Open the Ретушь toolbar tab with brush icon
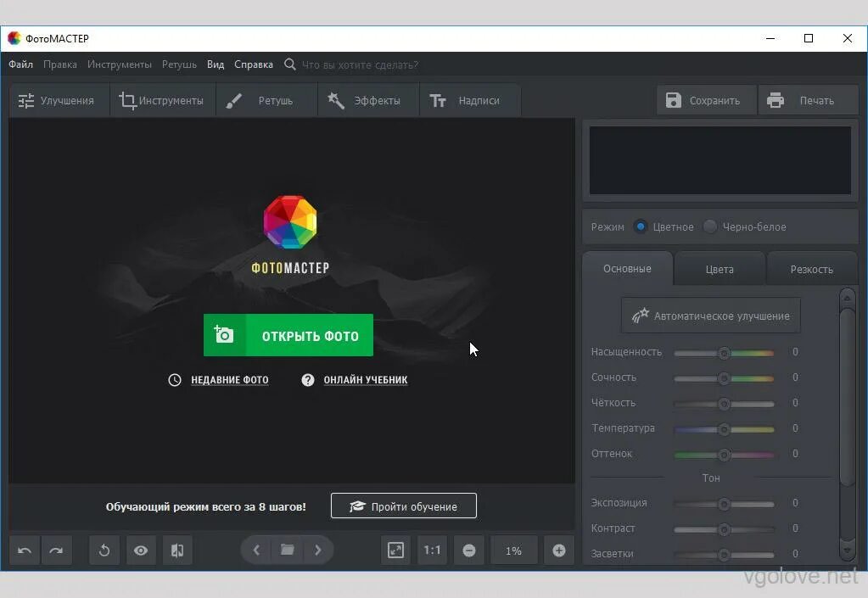The image size is (868, 598). coord(266,101)
